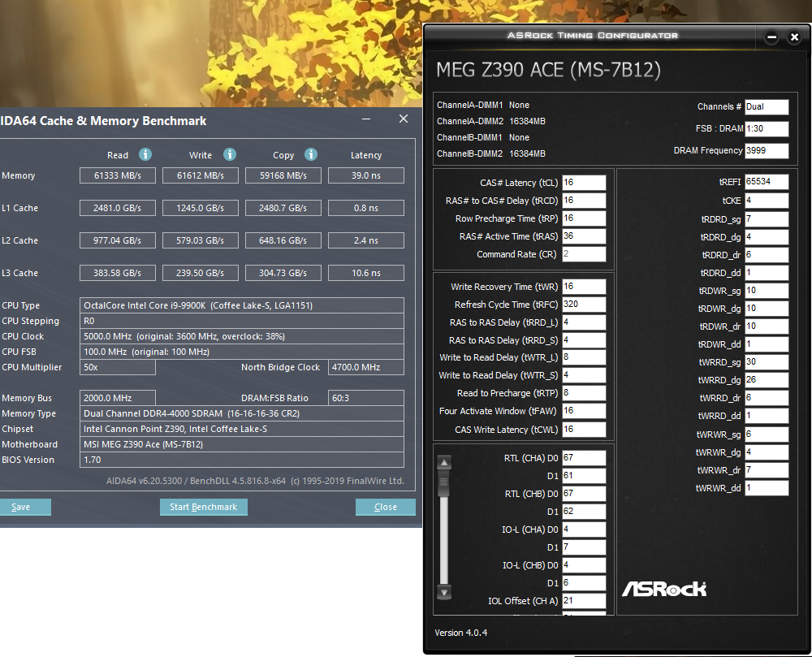Select the tCKE value field
Screen dimensions: 812x657
767,201
